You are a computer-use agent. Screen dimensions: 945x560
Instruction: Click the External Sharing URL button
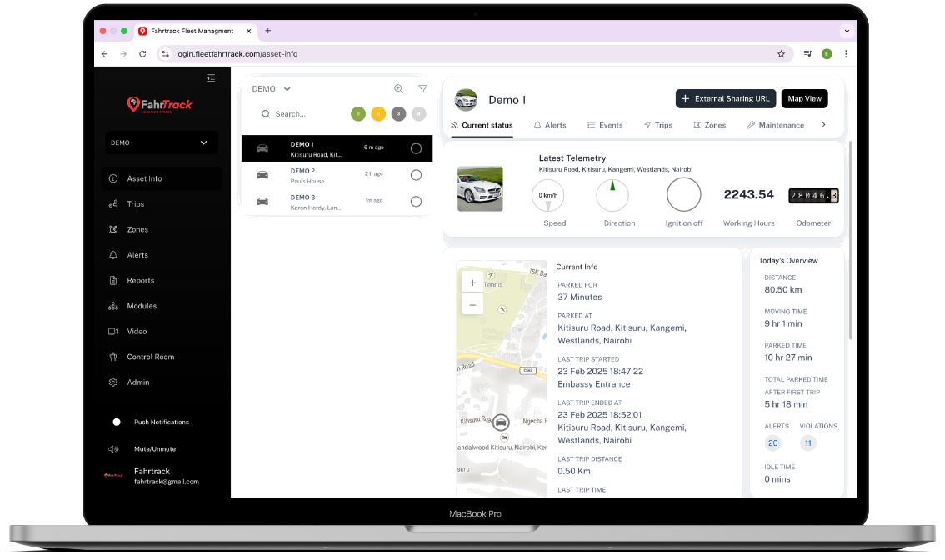(726, 99)
